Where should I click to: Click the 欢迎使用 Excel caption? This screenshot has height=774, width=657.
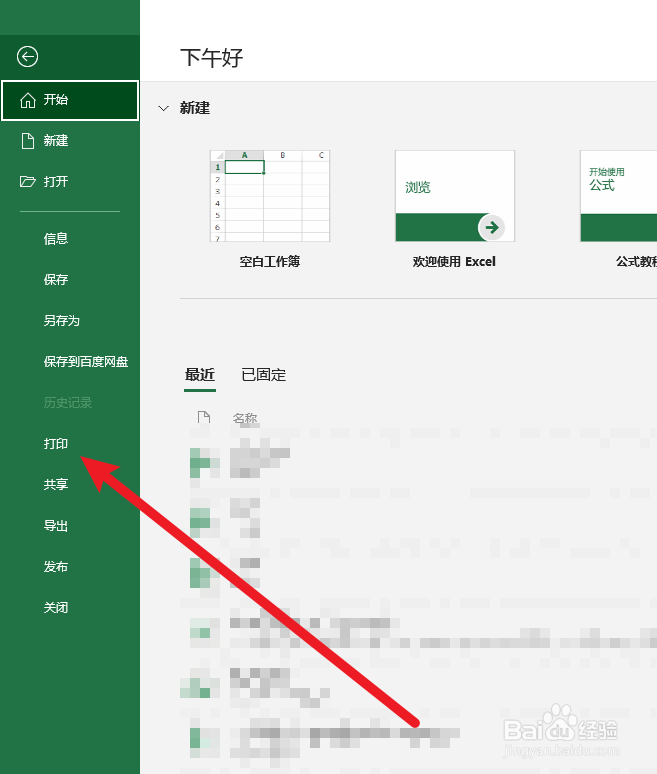pyautogui.click(x=454, y=262)
